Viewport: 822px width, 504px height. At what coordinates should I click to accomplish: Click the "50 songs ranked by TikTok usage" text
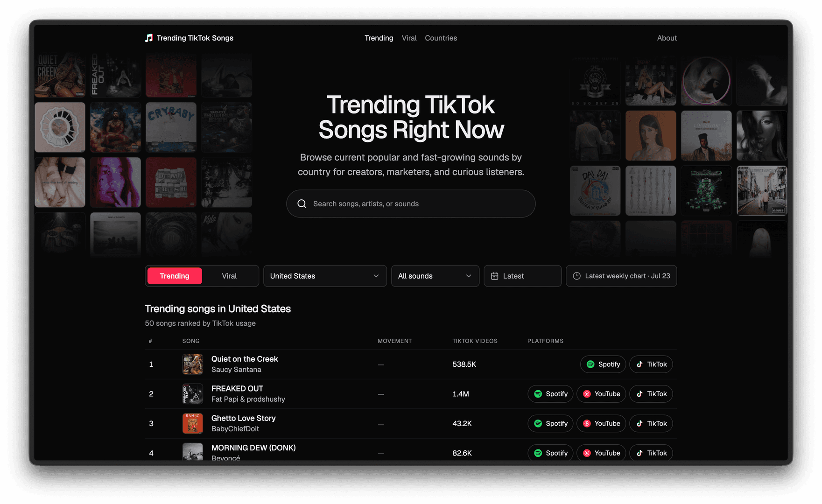pyautogui.click(x=200, y=323)
